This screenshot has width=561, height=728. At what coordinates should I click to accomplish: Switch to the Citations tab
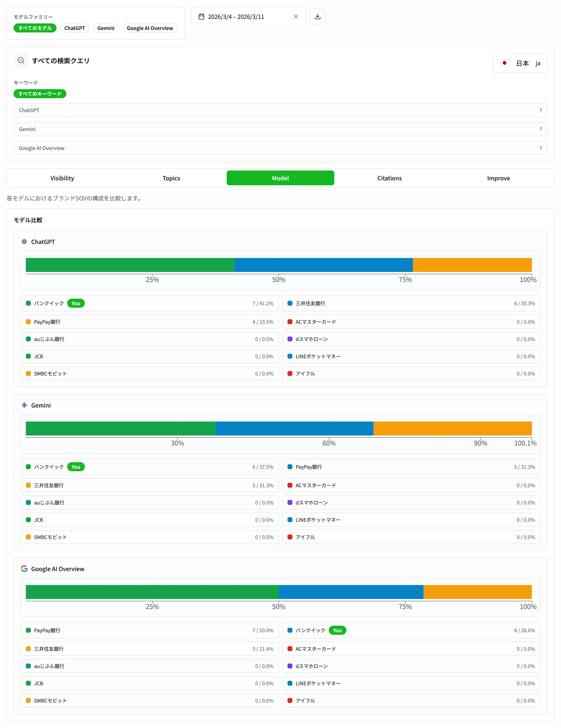coord(389,178)
